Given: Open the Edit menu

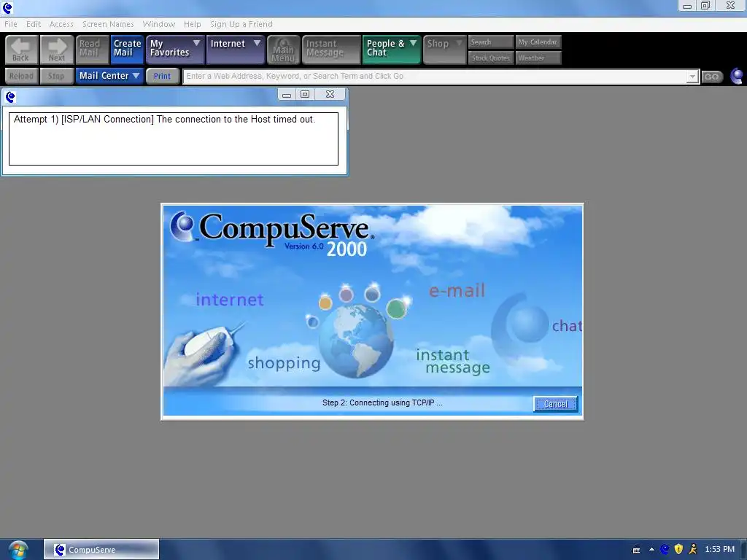Looking at the screenshot, I should [x=34, y=24].
